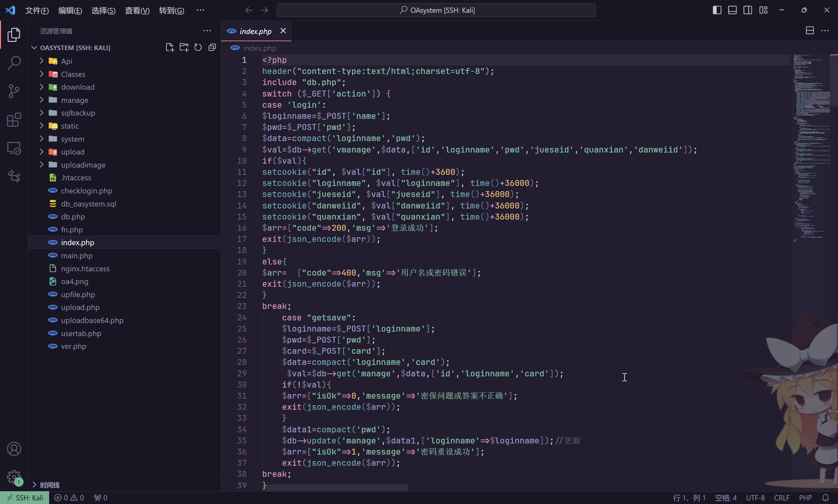The image size is (838, 504).
Task: Open editor more actions ellipsis
Action: (825, 30)
